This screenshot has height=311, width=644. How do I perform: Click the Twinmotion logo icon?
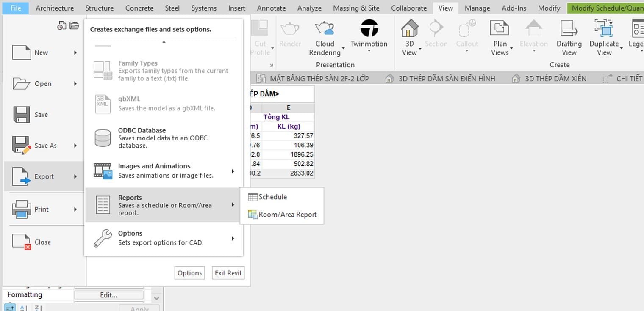pyautogui.click(x=369, y=28)
